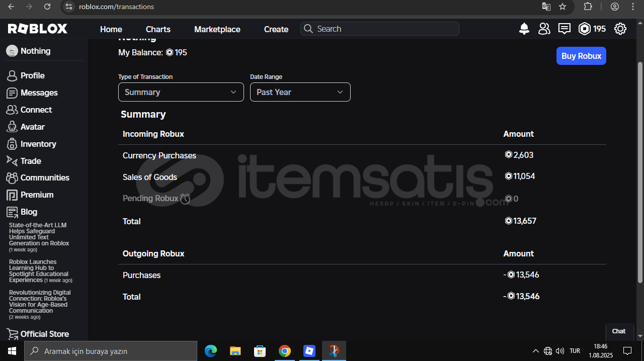Click the volume icon in system tray
The image size is (644, 361).
(559, 351)
